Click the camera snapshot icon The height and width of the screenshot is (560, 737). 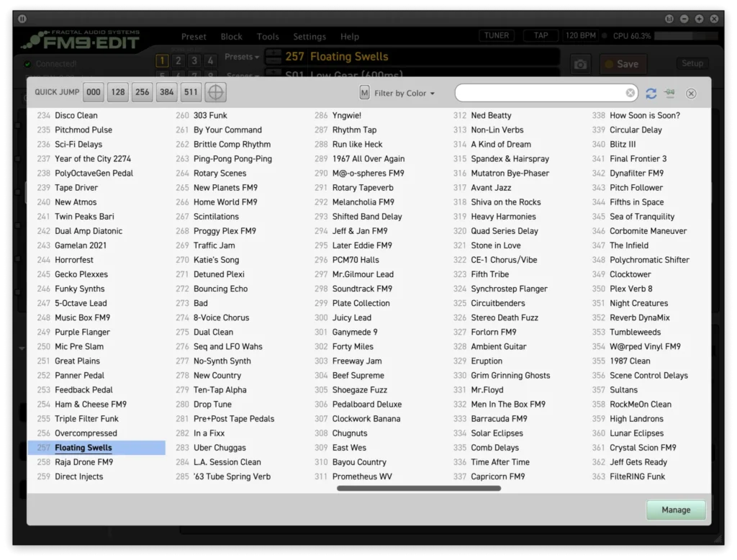point(580,64)
